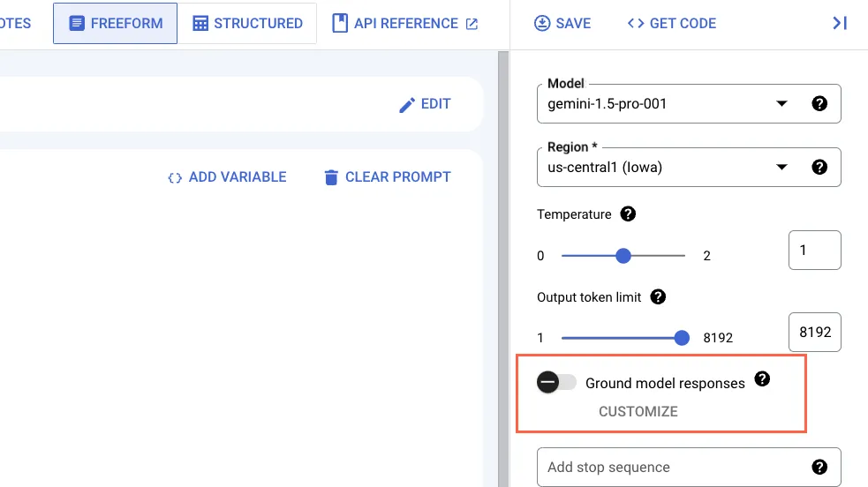
Task: Click the help icon next to Model
Action: 819,104
